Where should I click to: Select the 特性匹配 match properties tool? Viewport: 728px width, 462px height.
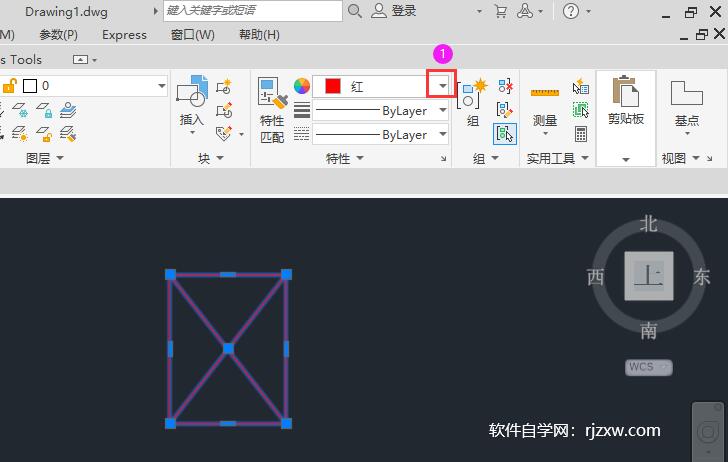(x=272, y=110)
